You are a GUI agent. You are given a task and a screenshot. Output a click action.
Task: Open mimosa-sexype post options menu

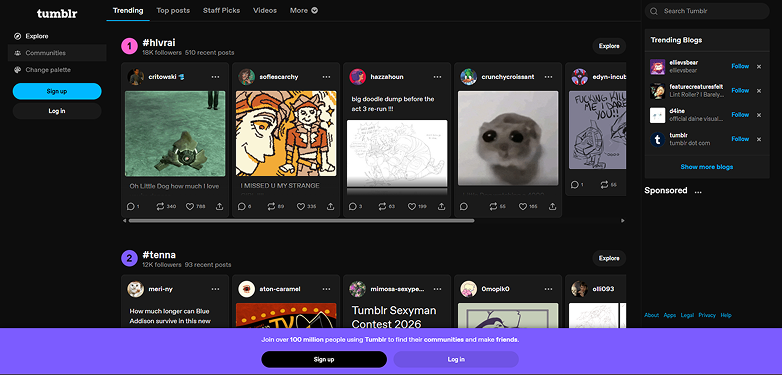(x=437, y=289)
